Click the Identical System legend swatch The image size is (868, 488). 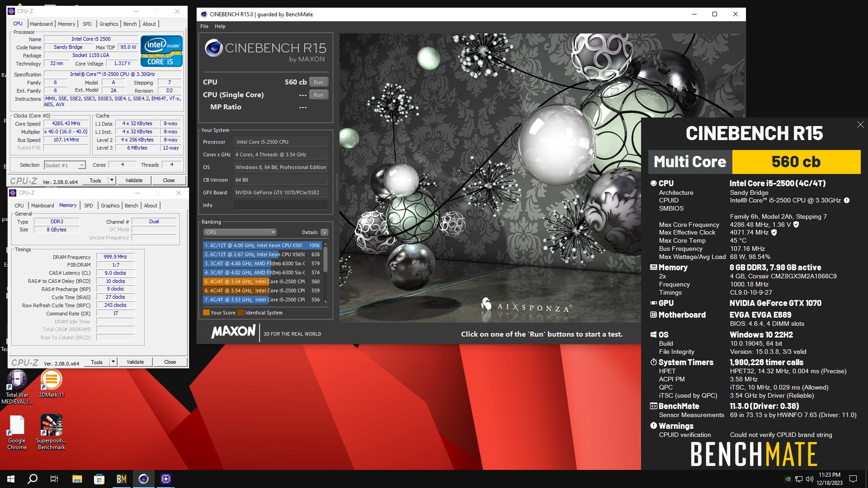click(x=241, y=313)
